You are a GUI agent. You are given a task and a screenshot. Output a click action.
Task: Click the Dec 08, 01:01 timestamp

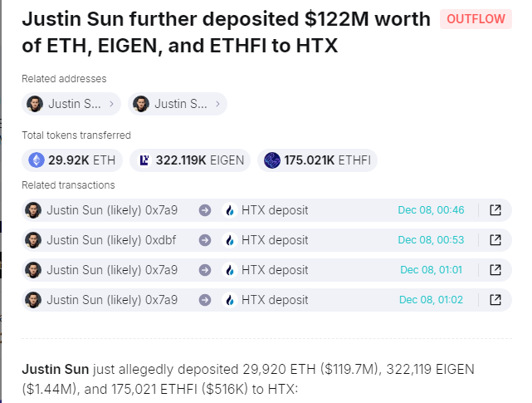[x=432, y=270]
